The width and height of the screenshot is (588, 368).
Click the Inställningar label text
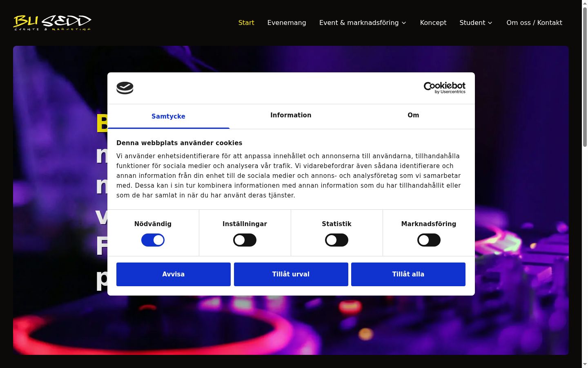[x=245, y=224]
